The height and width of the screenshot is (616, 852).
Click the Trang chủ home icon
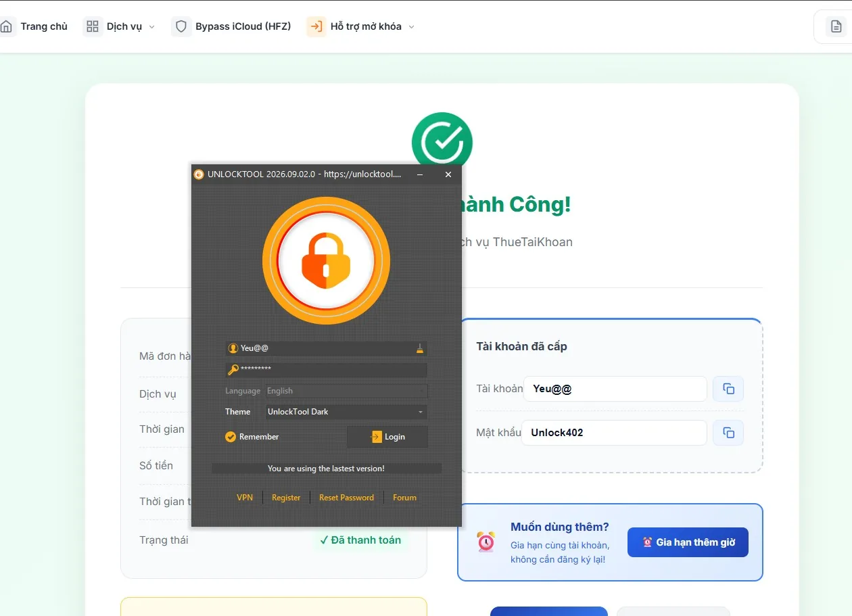tap(6, 26)
